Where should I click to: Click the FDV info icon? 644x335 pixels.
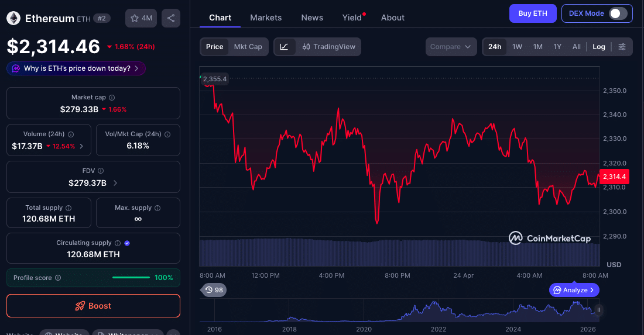point(101,171)
